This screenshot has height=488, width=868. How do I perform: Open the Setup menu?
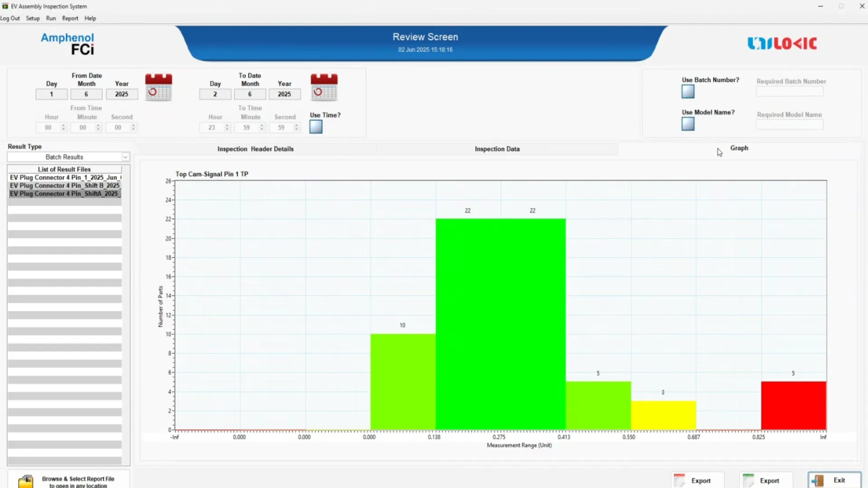pyautogui.click(x=33, y=18)
